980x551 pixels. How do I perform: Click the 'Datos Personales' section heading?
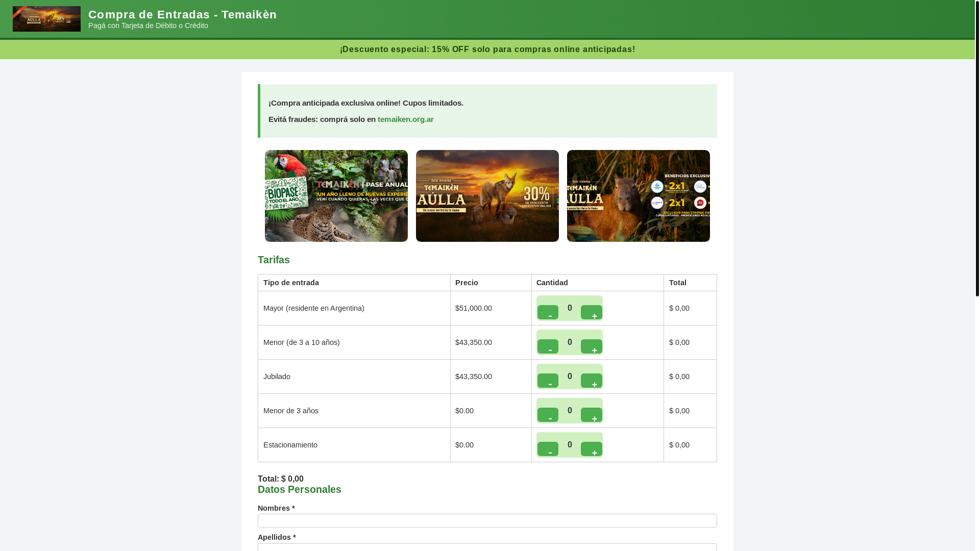[300, 489]
